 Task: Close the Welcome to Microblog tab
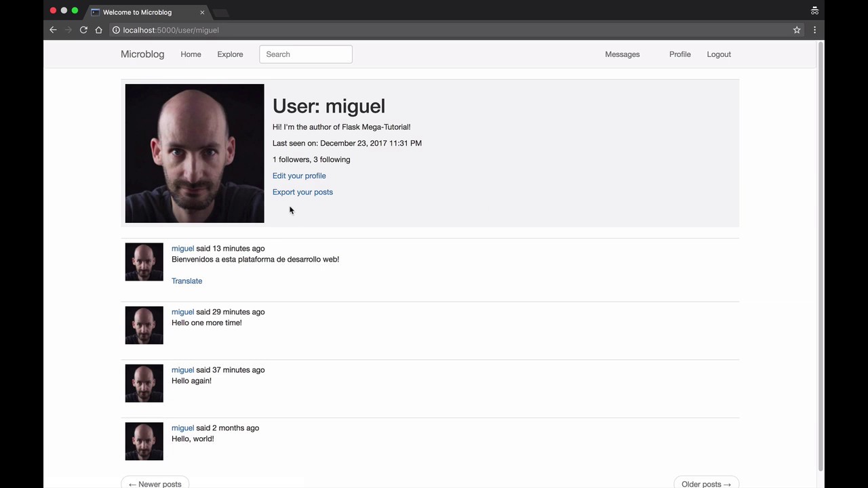[x=202, y=12]
